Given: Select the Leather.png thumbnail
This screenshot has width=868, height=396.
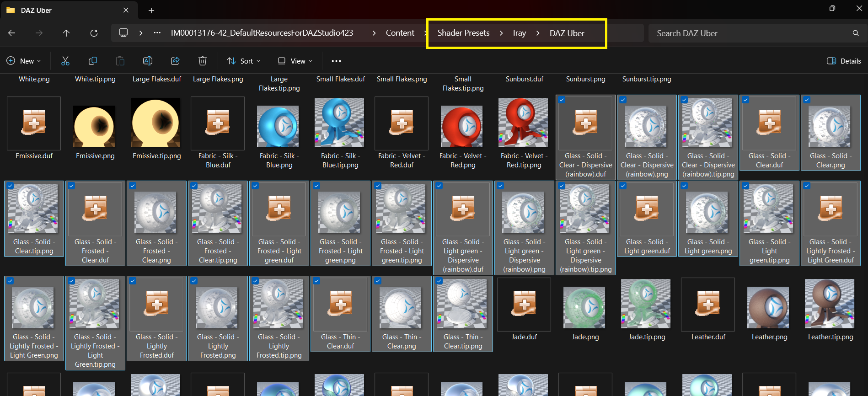Looking at the screenshot, I should click(769, 307).
